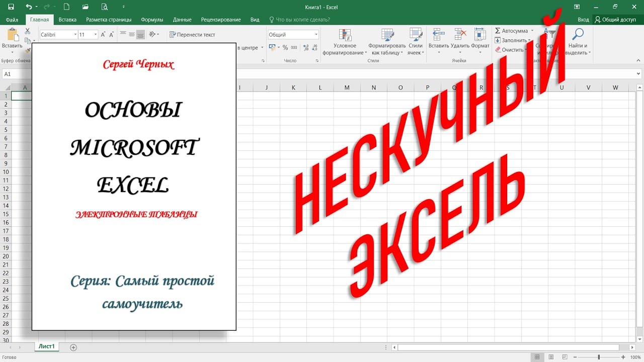Switch to the Формулы tab
This screenshot has width=644, height=362.
(152, 20)
